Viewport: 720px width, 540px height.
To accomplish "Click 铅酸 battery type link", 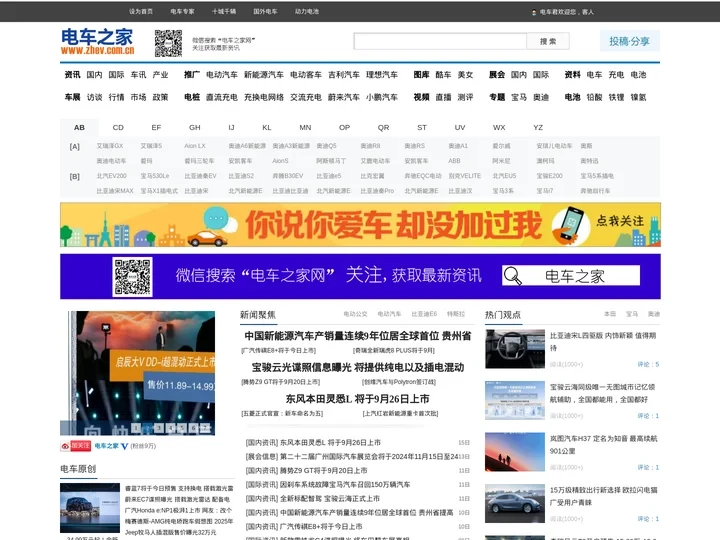I will coord(594,97).
